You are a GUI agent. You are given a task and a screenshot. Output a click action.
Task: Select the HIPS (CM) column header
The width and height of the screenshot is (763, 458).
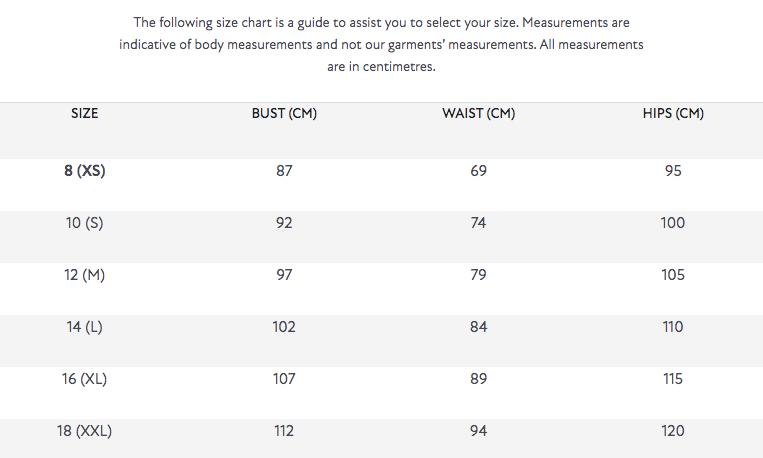tap(673, 114)
